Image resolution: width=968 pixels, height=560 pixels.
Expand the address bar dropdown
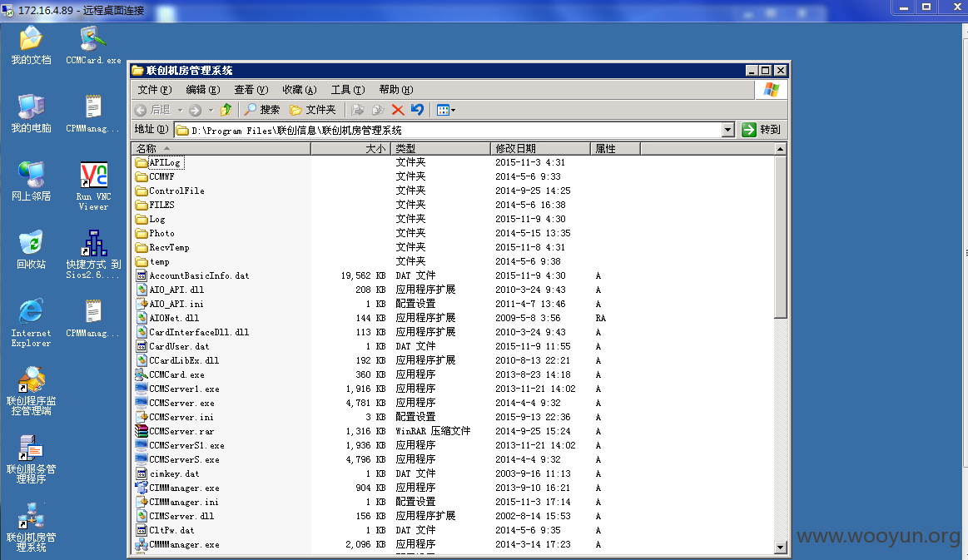pyautogui.click(x=727, y=130)
